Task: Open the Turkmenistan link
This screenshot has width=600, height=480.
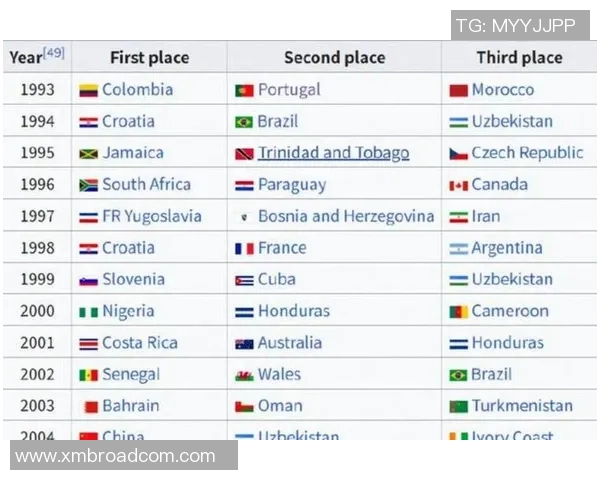Action: pos(522,406)
